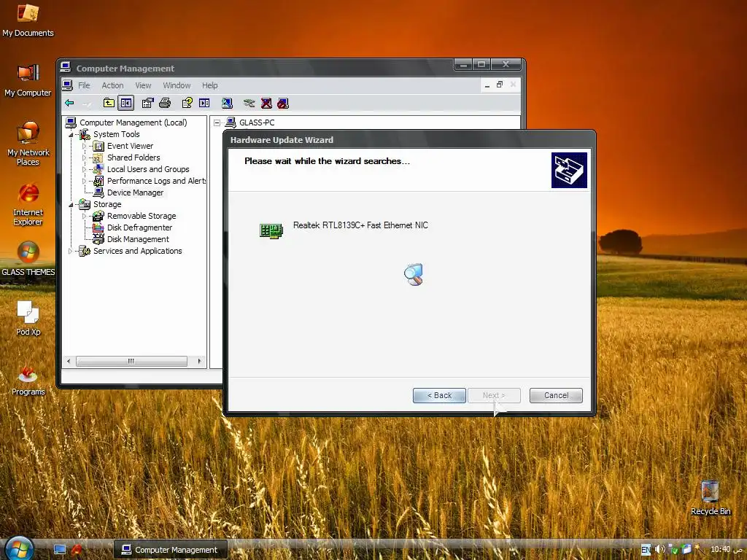
Task: Select Disk Defragmenter in tree
Action: (x=139, y=227)
